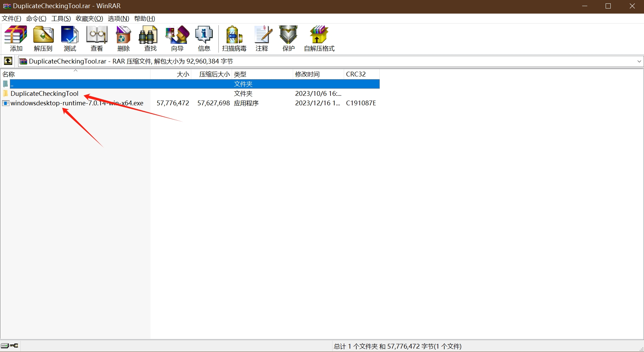Select windowsdesktop-runtime-7.0.14-win-x64.exe file name
The image size is (644, 352).
(77, 103)
